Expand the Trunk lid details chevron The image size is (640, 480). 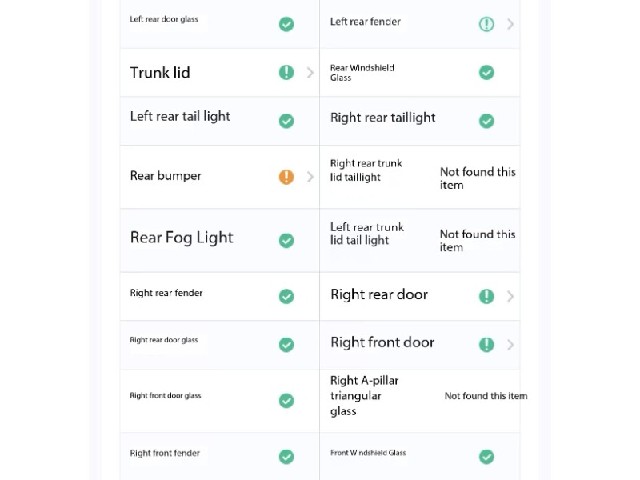(310, 73)
